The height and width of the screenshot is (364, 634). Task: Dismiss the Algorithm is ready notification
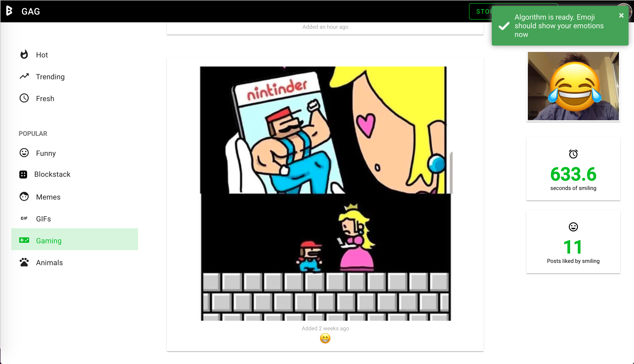coord(621,15)
